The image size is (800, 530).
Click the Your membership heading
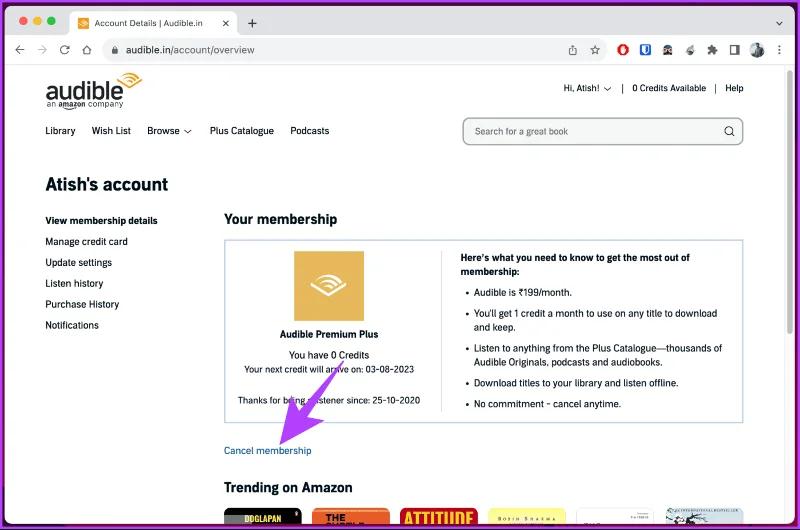point(281,219)
